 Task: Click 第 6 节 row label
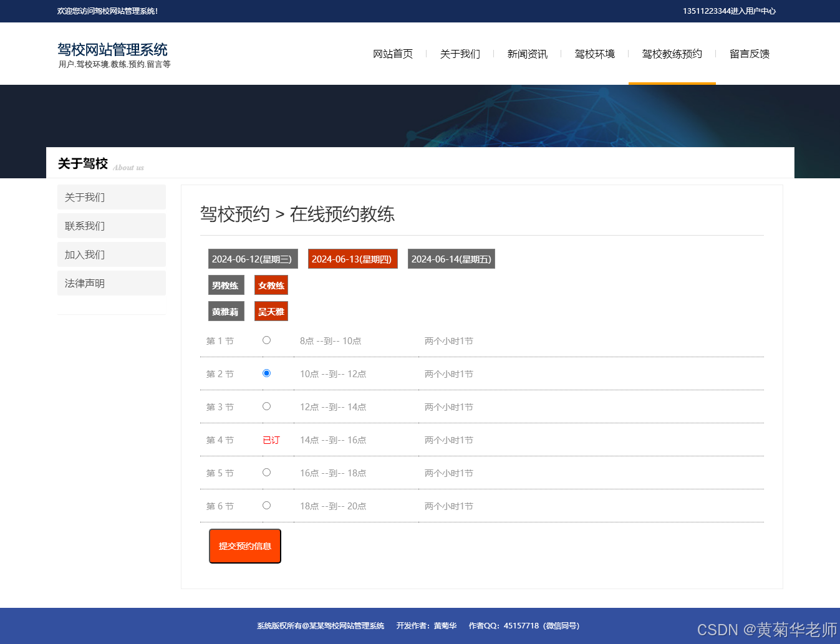(220, 506)
